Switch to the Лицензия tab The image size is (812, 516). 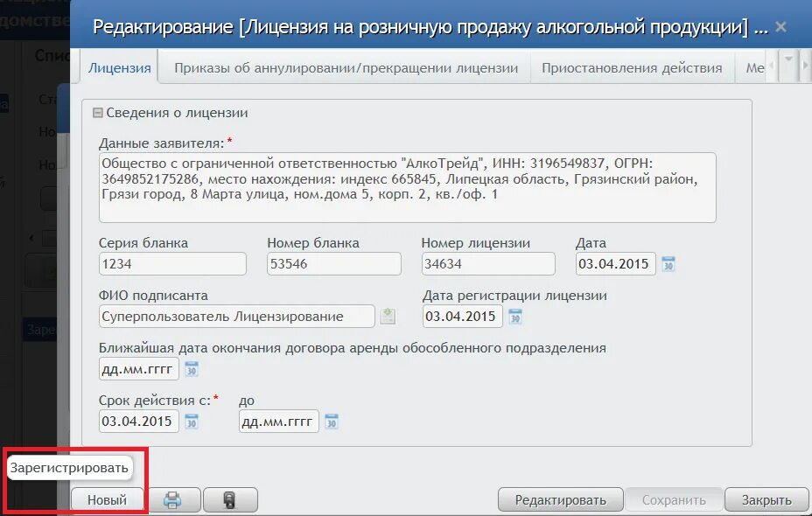(x=120, y=68)
